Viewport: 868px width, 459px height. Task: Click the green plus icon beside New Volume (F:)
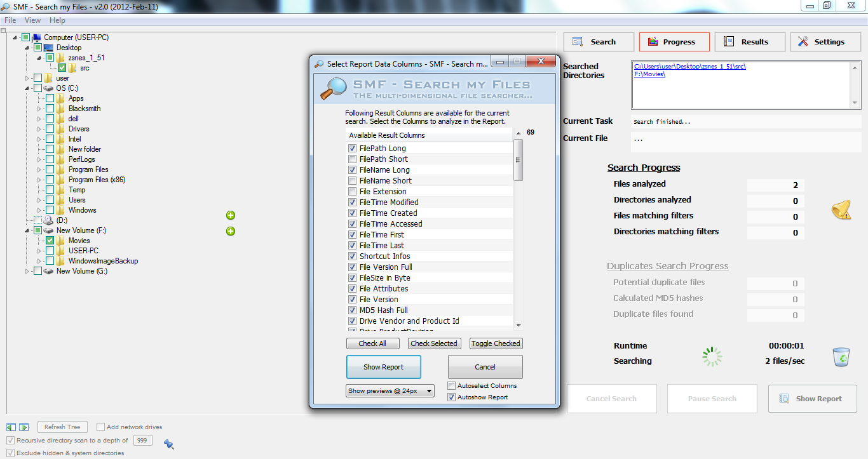(231, 231)
